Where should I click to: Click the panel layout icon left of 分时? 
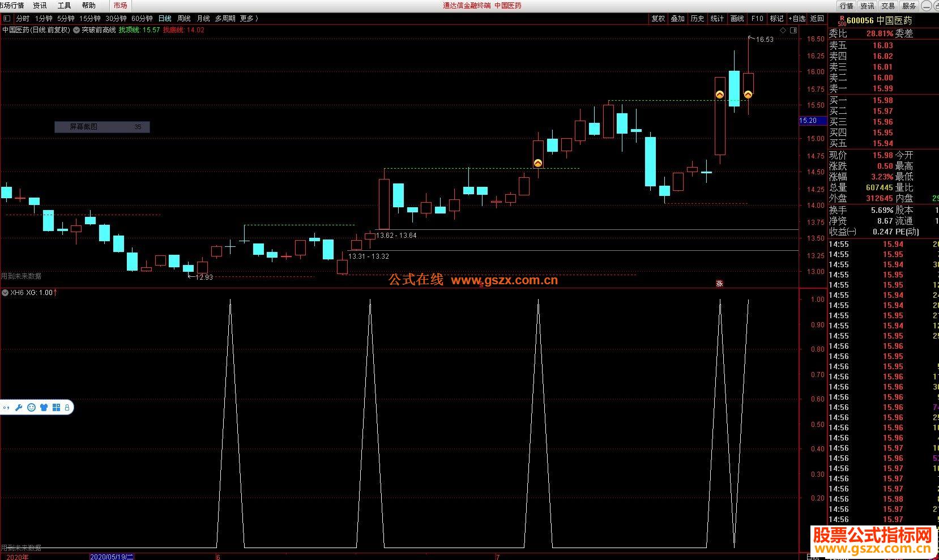click(x=7, y=19)
